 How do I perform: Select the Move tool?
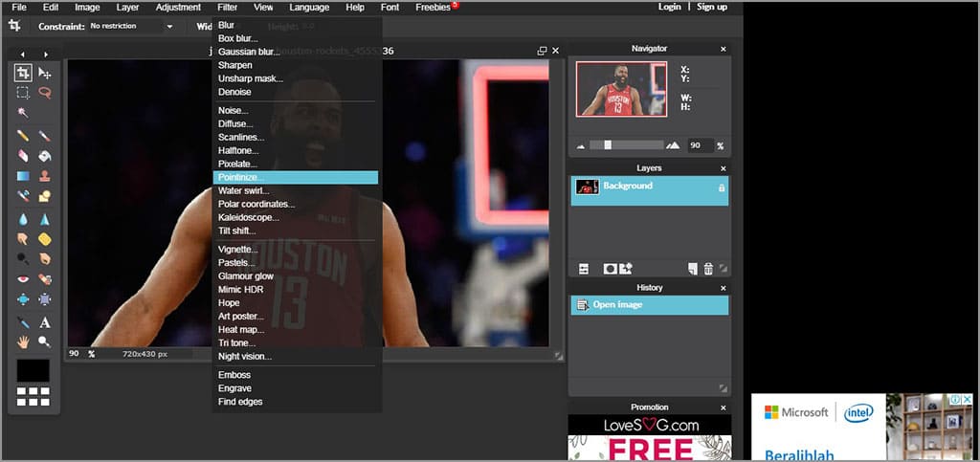[44, 73]
